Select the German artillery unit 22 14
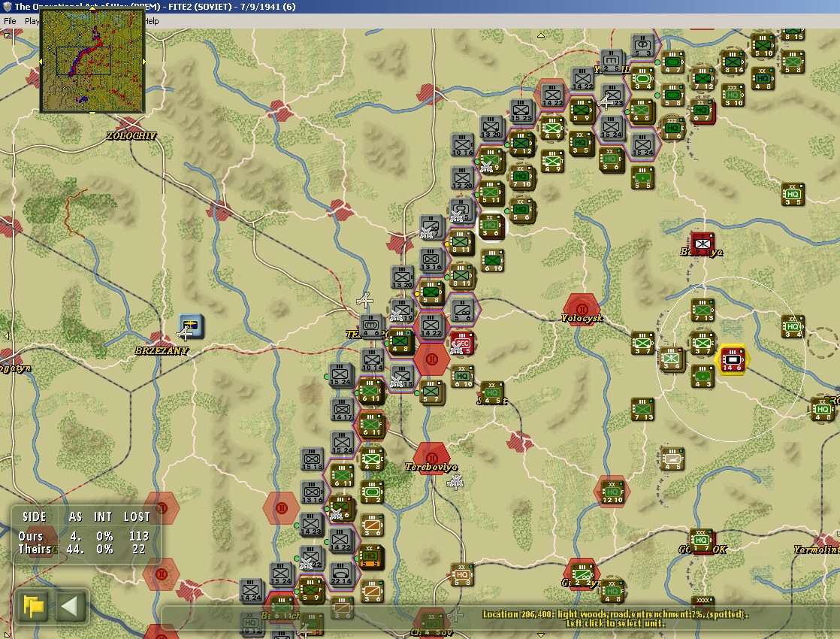Image resolution: width=840 pixels, height=639 pixels. click(x=341, y=574)
